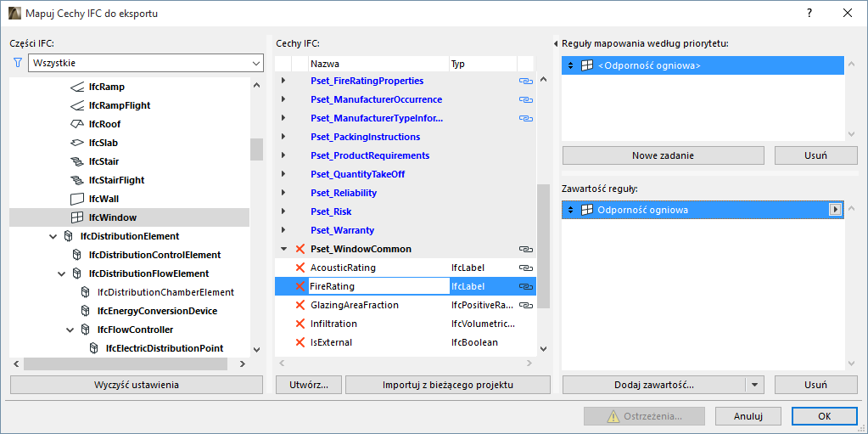Click the filter funnel icon beside Wszystkie
The height and width of the screenshot is (434, 868).
[x=16, y=63]
